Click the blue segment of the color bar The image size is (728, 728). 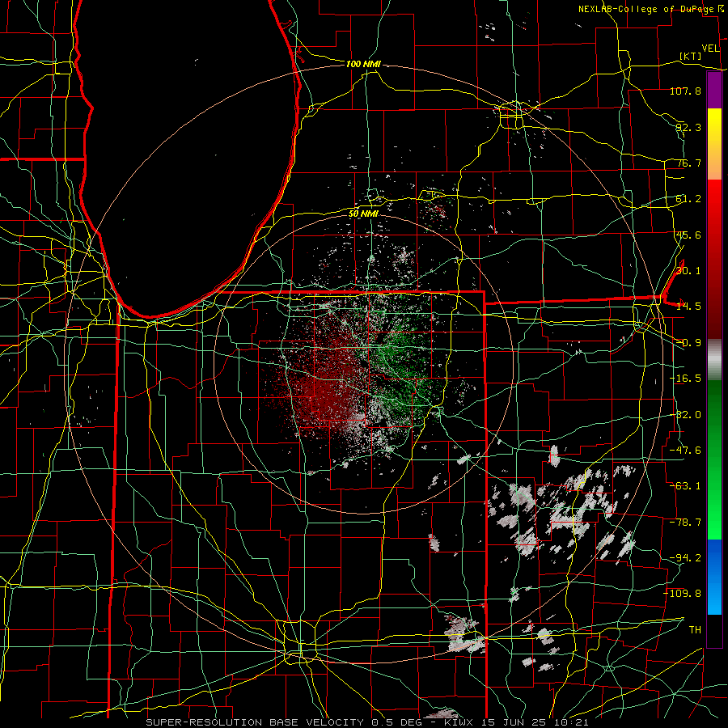pos(714,577)
